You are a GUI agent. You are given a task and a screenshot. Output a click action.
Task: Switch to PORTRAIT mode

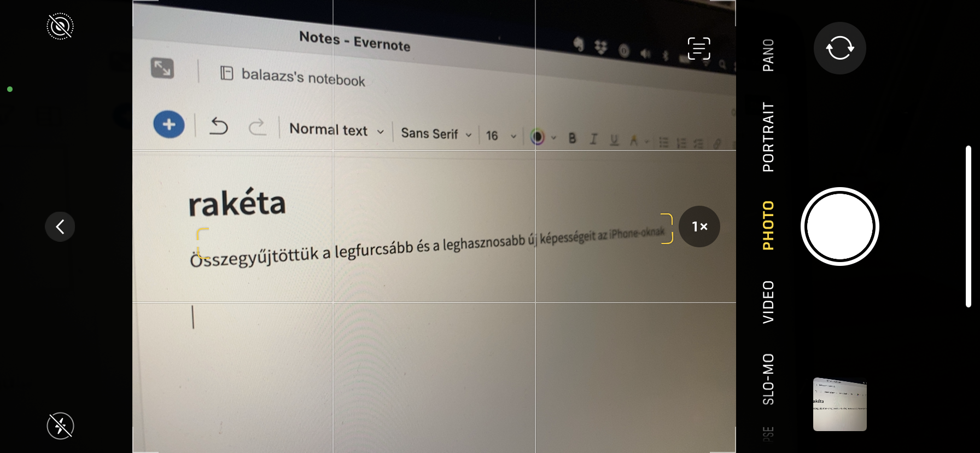768,137
